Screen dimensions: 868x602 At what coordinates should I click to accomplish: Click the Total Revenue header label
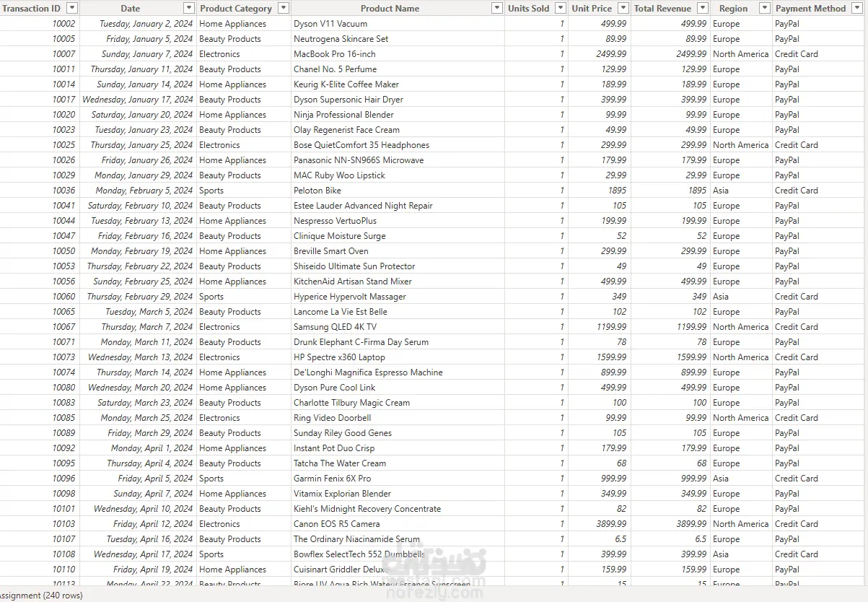click(x=662, y=9)
